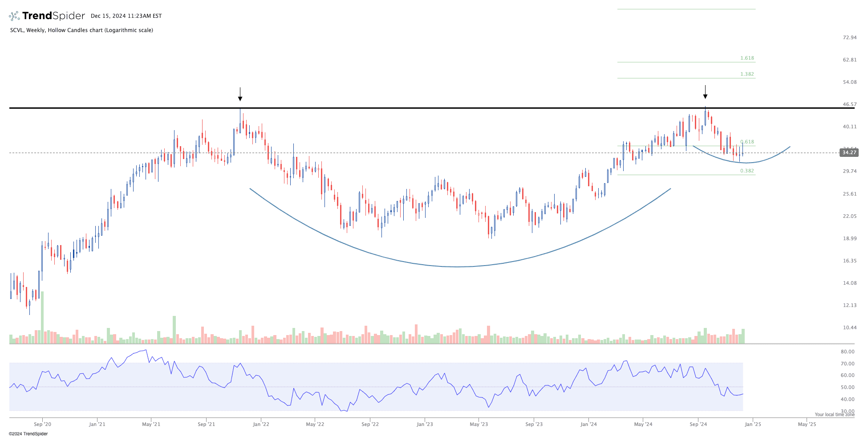This screenshot has height=438, width=868.
Task: Select the 1.382 Fibonacci level label
Action: click(747, 74)
